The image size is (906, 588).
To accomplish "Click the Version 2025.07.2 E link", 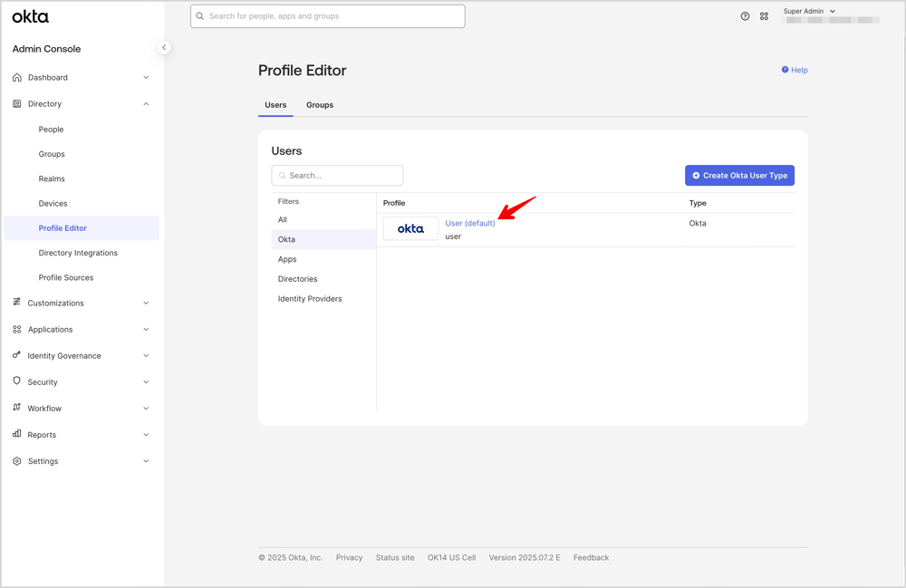I will click(524, 557).
